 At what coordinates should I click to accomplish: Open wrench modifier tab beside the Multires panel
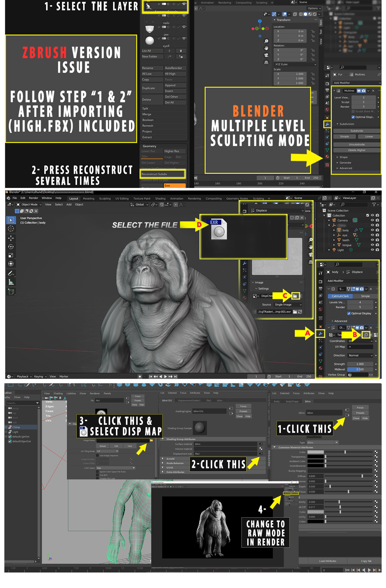[327, 124]
